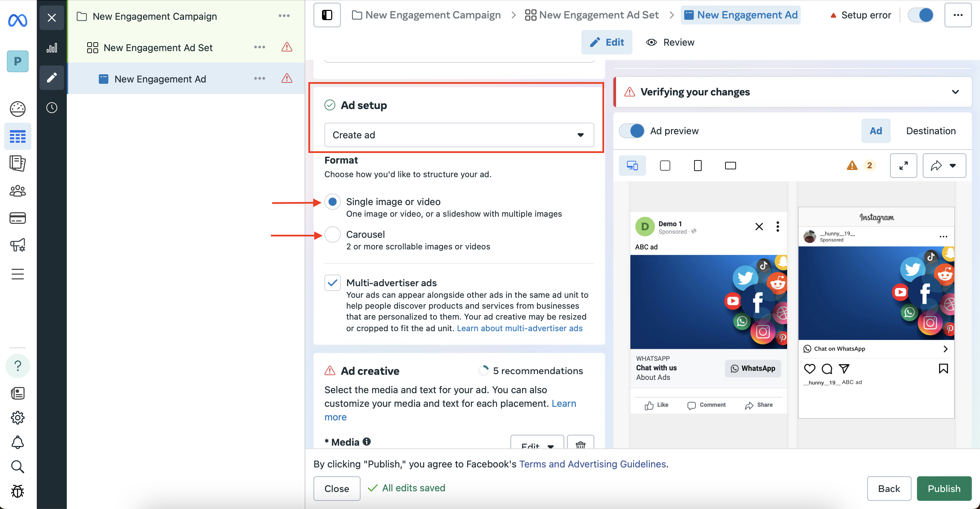Open the Create ad dropdown
The width and height of the screenshot is (980, 509).
(459, 135)
